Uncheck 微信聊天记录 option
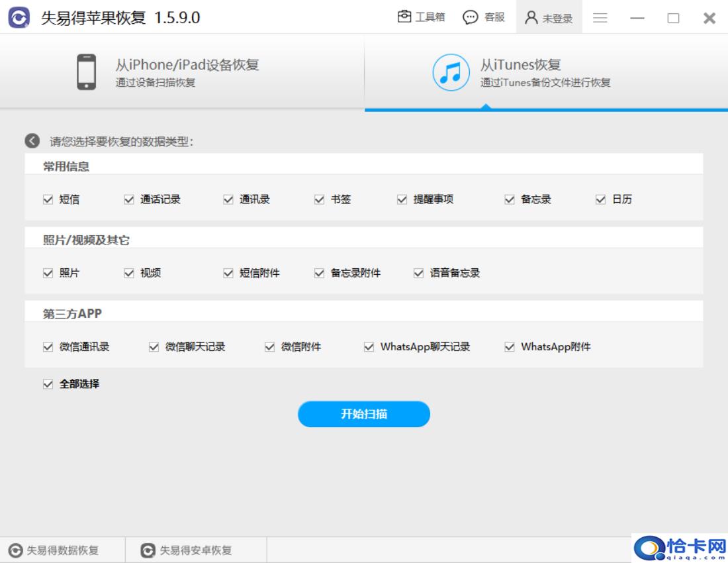 tap(154, 346)
